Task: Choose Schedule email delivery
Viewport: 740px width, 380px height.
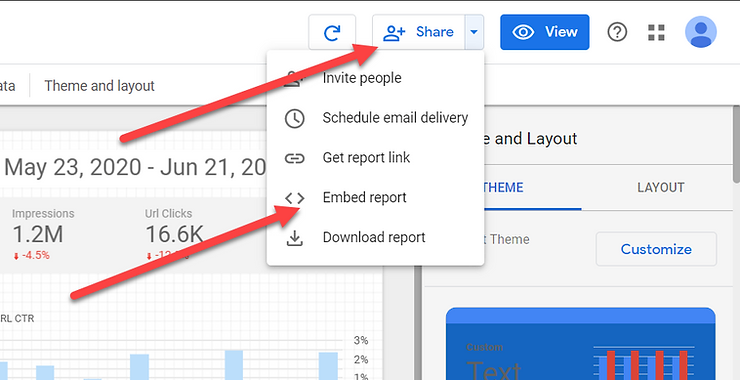Action: coord(375,118)
